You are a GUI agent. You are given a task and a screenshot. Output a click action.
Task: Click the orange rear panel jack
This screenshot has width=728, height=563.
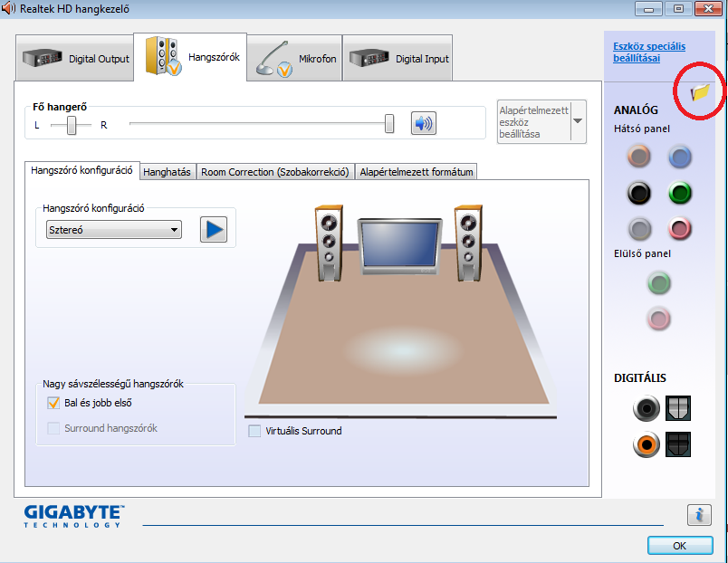[639, 157]
